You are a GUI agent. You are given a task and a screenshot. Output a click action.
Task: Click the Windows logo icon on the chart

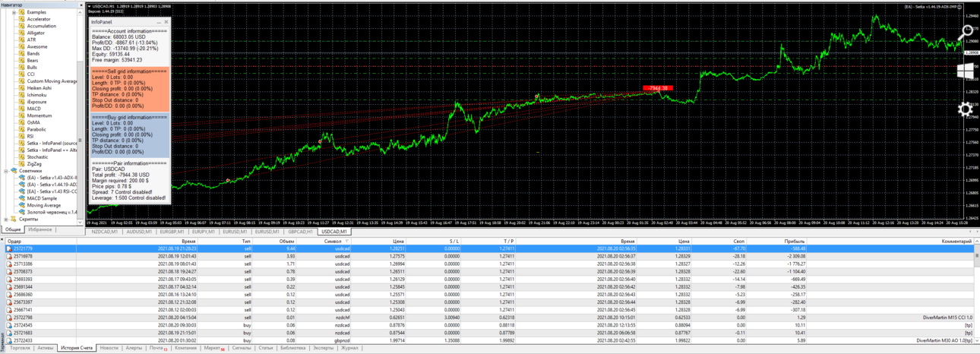(966, 71)
